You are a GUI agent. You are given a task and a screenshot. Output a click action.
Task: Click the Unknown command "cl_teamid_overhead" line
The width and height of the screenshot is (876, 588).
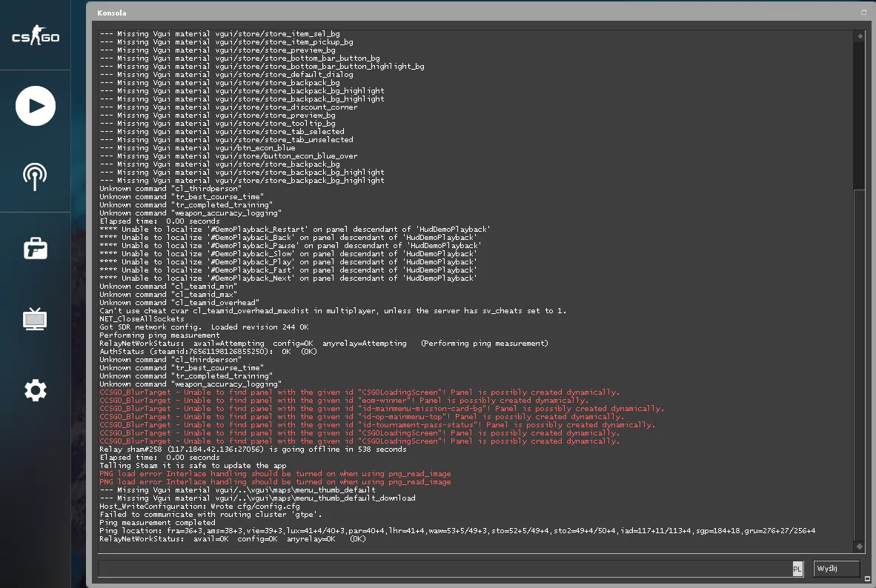pos(179,303)
